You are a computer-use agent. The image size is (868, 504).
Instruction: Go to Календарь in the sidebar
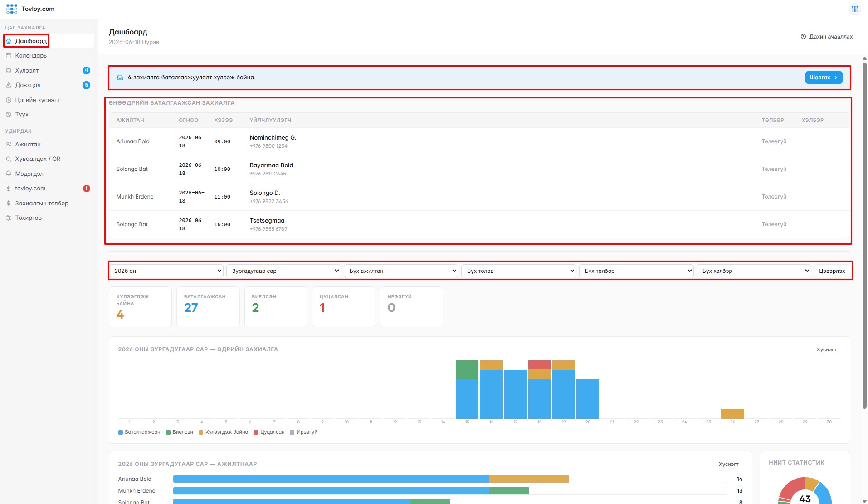pos(49,56)
